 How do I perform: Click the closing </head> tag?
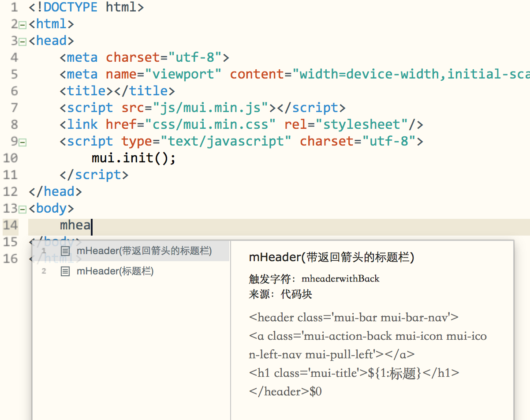pos(55,192)
